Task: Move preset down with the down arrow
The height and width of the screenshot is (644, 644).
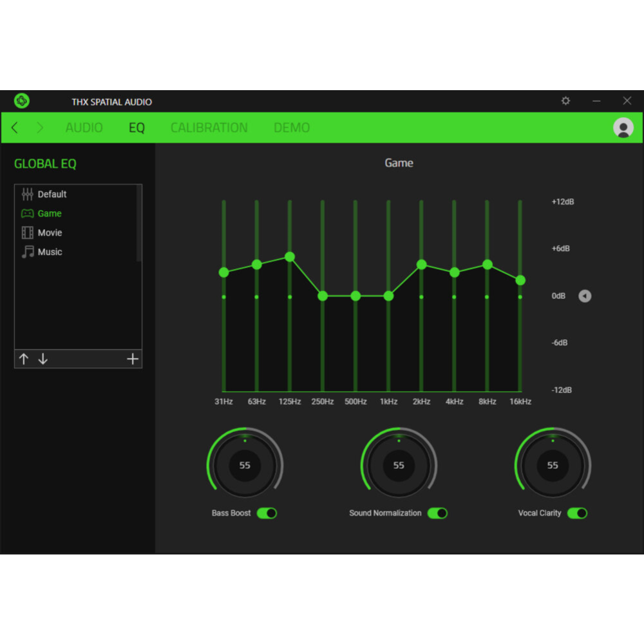Action: pyautogui.click(x=43, y=359)
